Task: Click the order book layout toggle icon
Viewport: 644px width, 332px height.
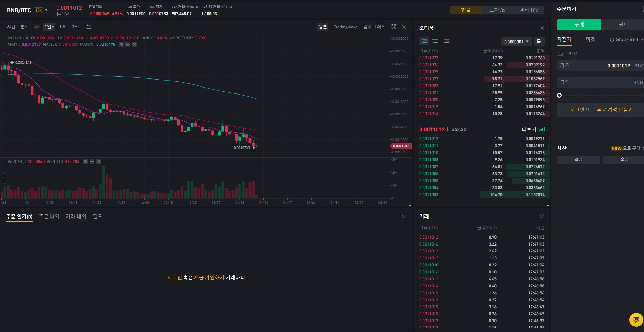Action: coord(539,41)
